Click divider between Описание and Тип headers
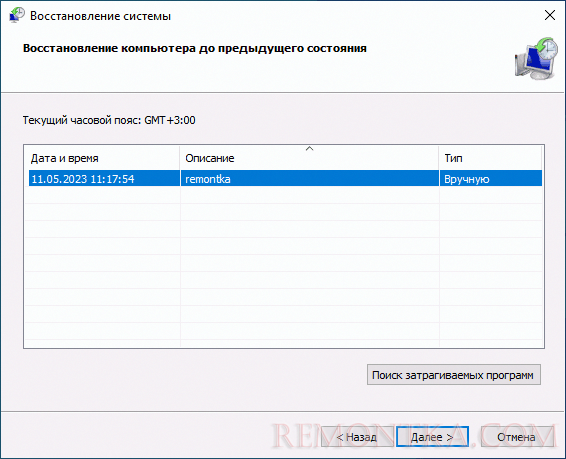This screenshot has height=459, width=566. [x=439, y=158]
